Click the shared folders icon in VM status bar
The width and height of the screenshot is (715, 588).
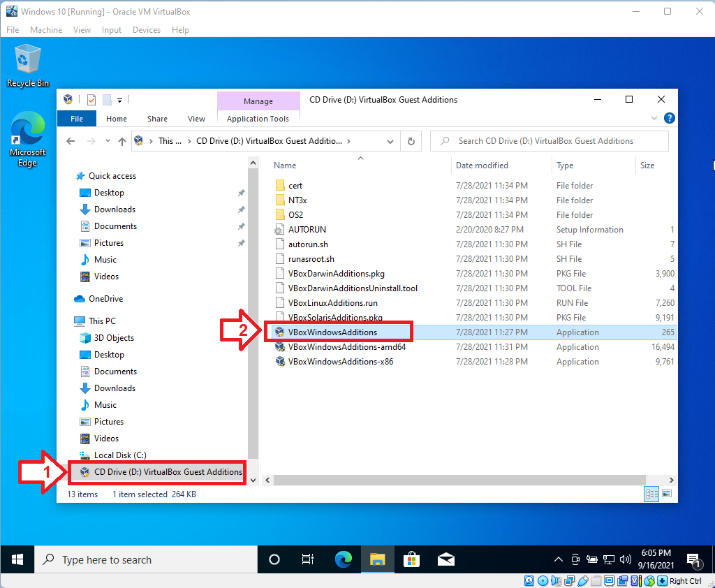tap(596, 580)
